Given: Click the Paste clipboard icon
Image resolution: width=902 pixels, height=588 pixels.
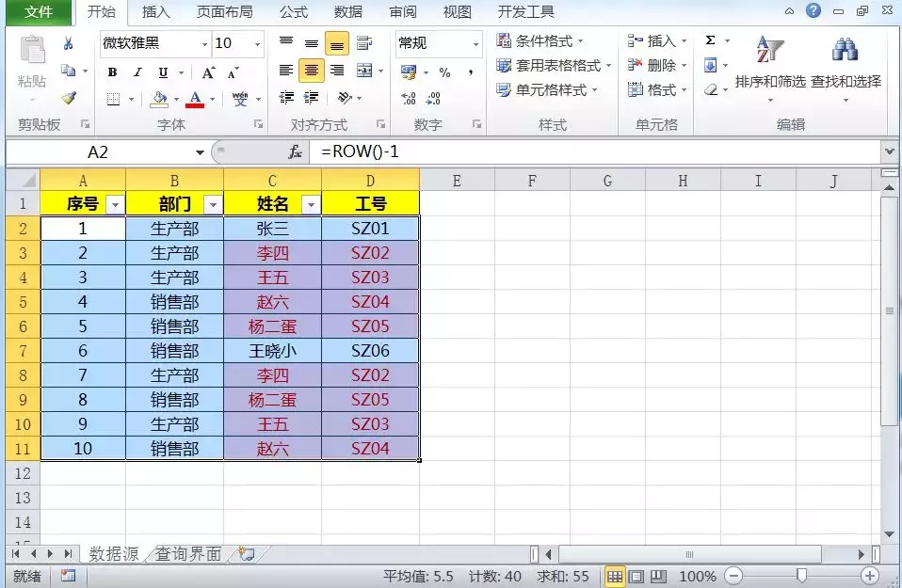Looking at the screenshot, I should 32,50.
